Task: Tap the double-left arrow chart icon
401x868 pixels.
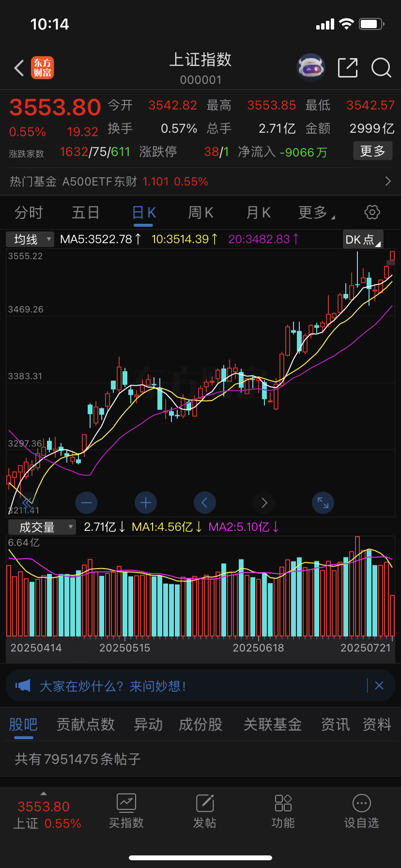Action: pyautogui.click(x=27, y=502)
